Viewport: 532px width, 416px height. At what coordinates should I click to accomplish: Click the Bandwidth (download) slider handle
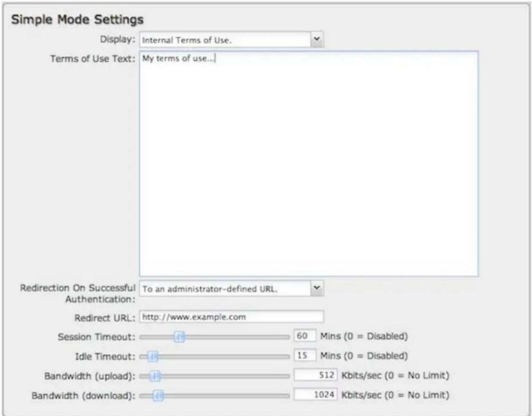pyautogui.click(x=158, y=396)
